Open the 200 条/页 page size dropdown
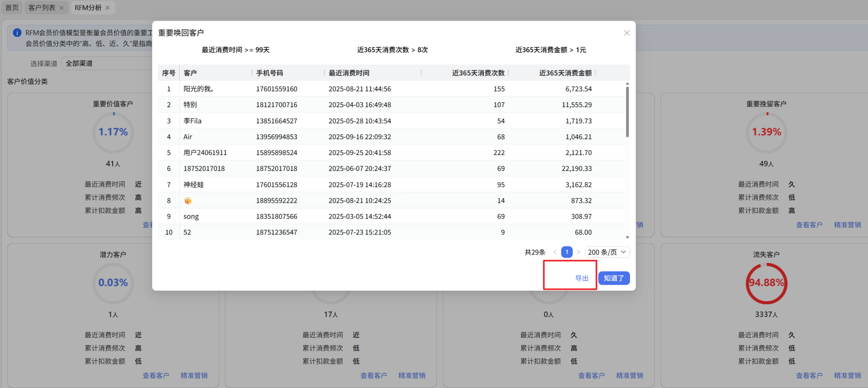 tap(607, 252)
